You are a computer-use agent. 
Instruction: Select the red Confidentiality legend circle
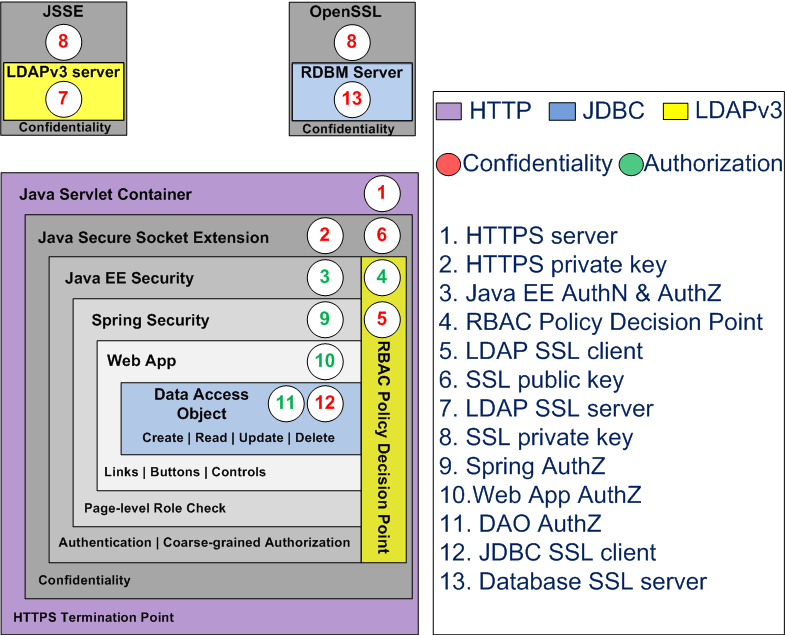tap(450, 163)
